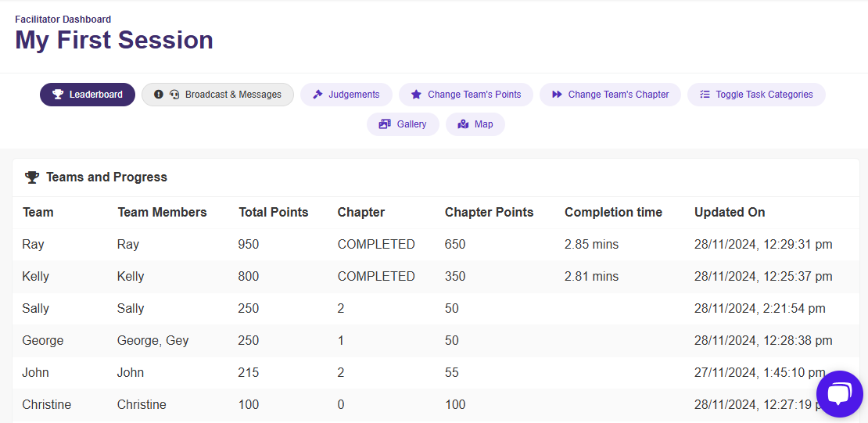Click John's total points 215
Viewport: 868px width, 423px height.
(249, 373)
